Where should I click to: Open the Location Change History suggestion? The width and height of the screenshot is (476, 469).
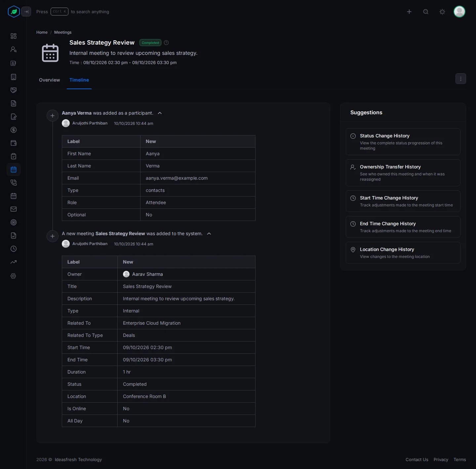tap(403, 253)
